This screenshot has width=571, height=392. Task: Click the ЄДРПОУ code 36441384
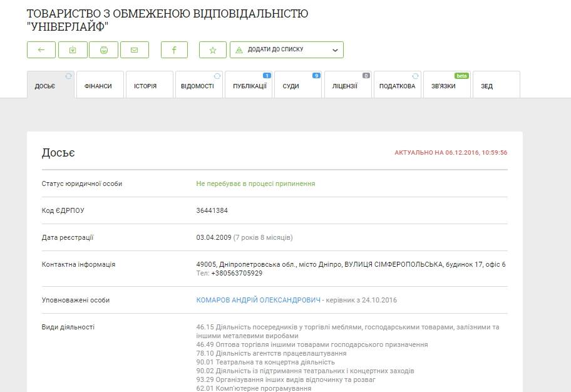coord(212,210)
